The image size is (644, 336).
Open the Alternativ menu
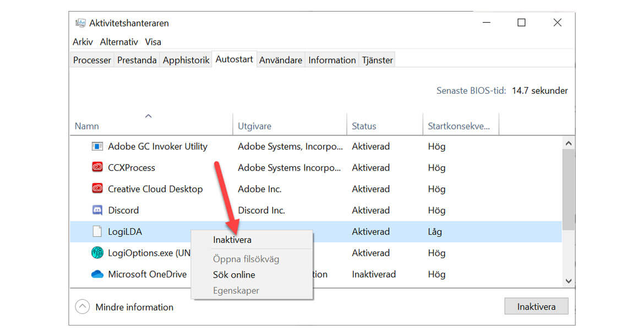(119, 42)
